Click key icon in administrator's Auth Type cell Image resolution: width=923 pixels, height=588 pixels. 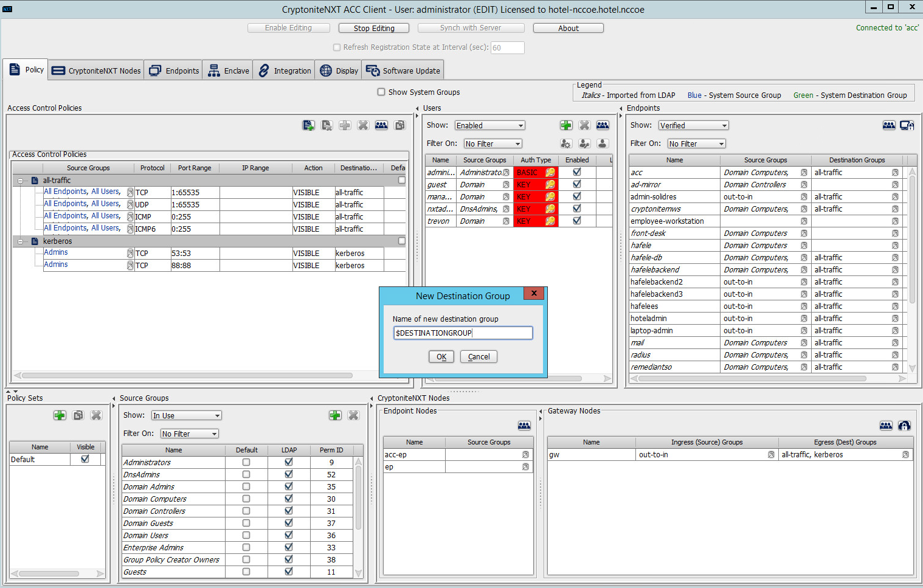[550, 173]
